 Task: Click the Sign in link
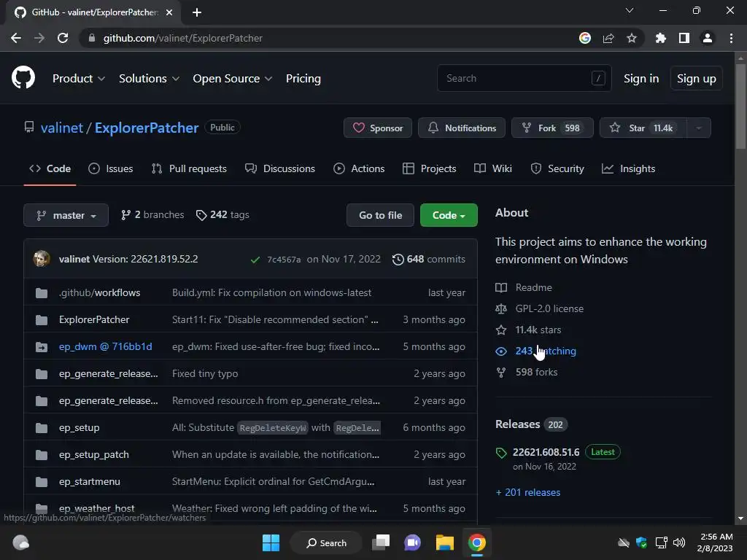641,79
